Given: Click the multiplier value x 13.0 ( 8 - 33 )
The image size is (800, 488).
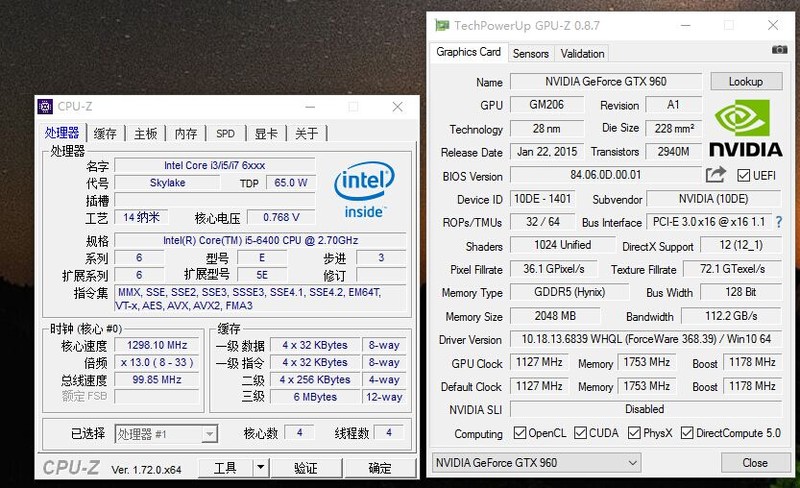Looking at the screenshot, I should (x=157, y=362).
